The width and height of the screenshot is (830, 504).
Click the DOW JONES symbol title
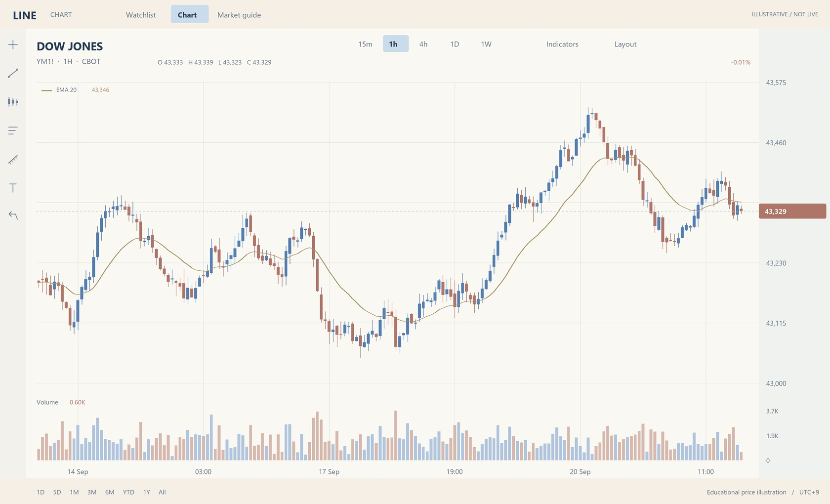click(x=70, y=46)
